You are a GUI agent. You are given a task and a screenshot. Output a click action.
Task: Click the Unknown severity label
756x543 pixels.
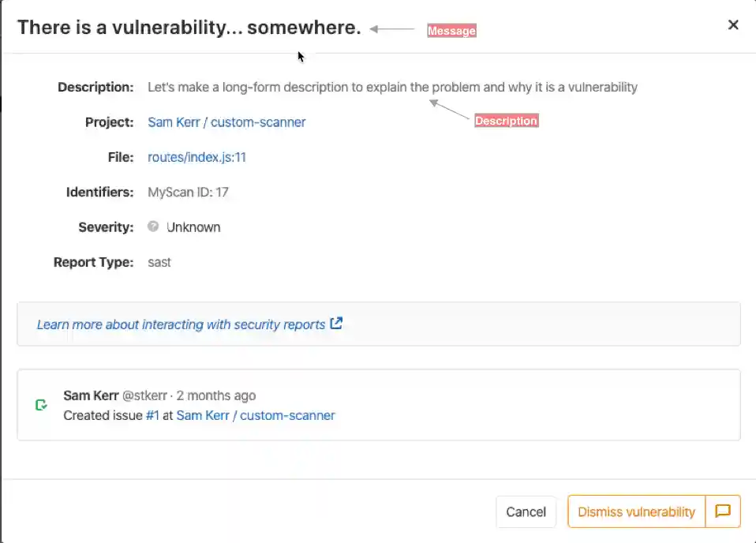pyautogui.click(x=193, y=227)
